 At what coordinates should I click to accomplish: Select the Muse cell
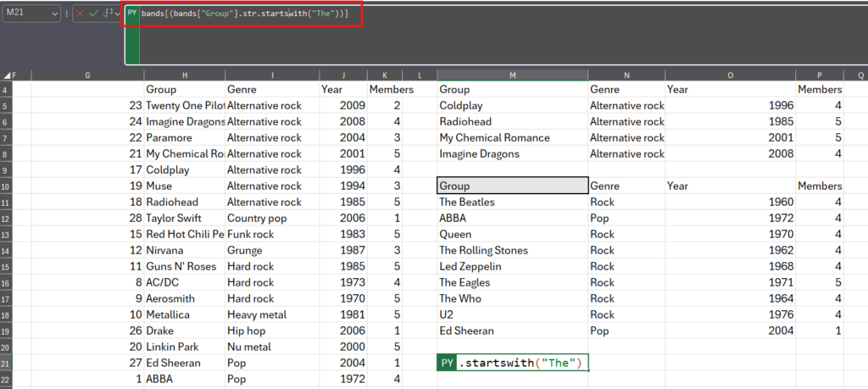(184, 186)
